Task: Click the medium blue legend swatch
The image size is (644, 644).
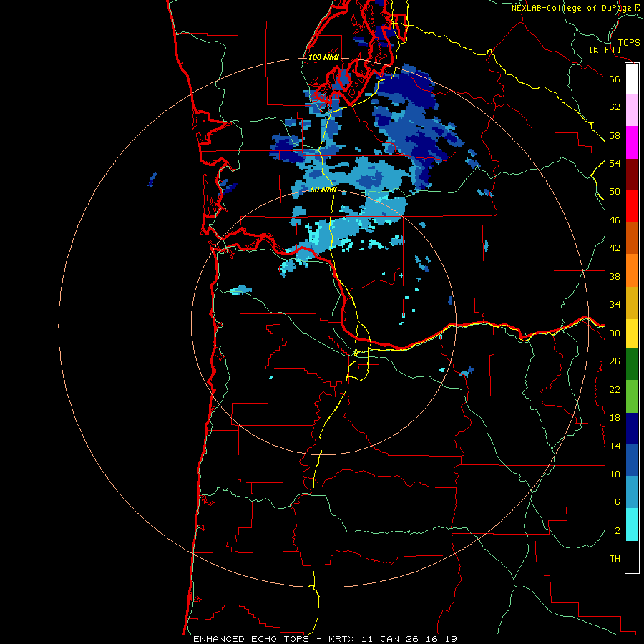Action: click(632, 460)
